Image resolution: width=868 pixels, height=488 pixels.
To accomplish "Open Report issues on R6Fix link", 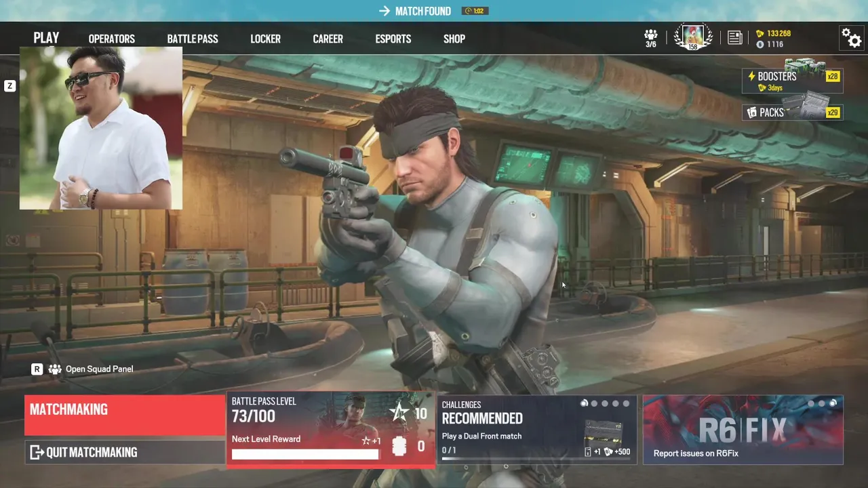I will [x=696, y=453].
